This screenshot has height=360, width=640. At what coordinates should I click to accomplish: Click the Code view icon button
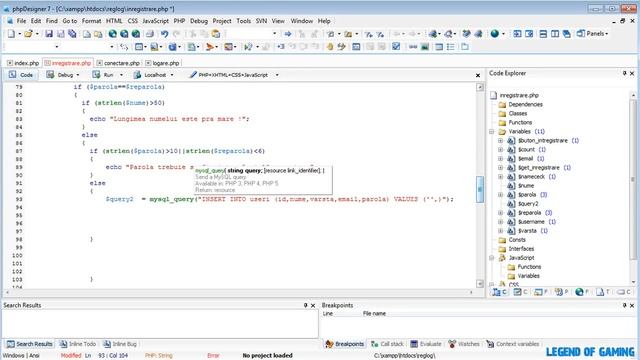click(x=21, y=75)
